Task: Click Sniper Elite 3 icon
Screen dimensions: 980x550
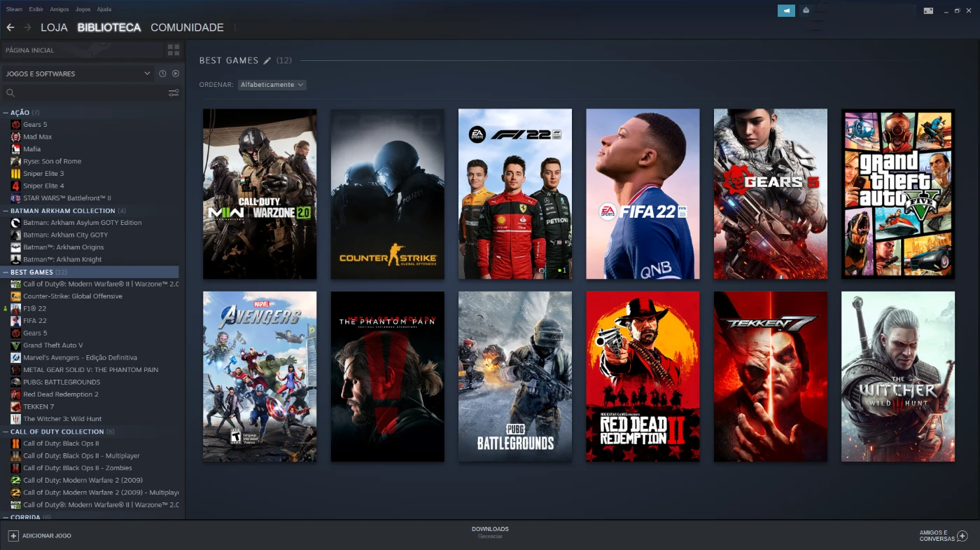Action: [15, 174]
